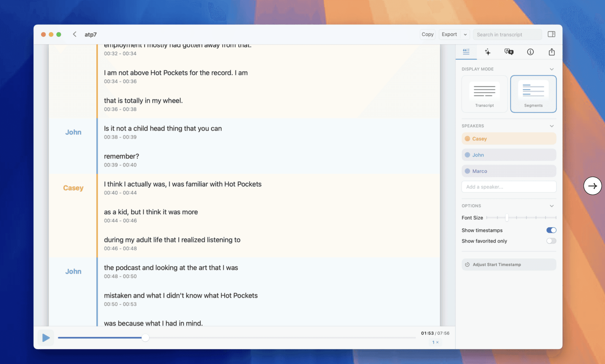This screenshot has width=605, height=364.
Task: Open the Export dropdown arrow
Action: click(465, 35)
